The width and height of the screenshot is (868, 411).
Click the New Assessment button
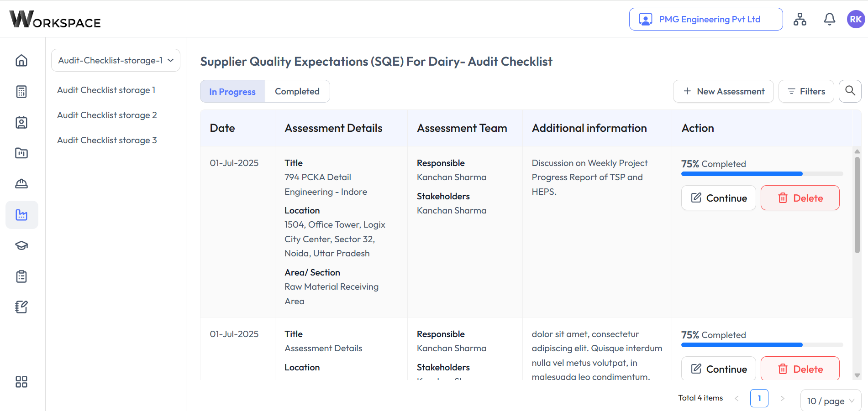click(723, 91)
